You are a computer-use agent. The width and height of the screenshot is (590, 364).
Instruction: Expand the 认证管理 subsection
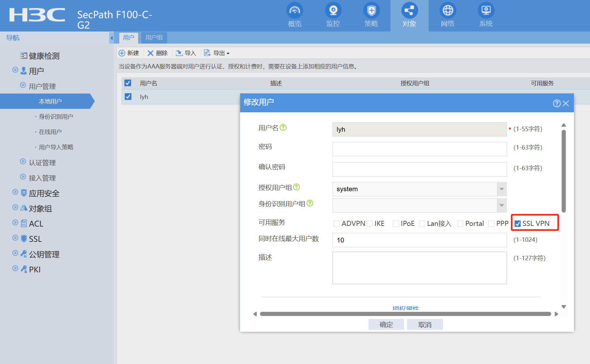coord(23,161)
